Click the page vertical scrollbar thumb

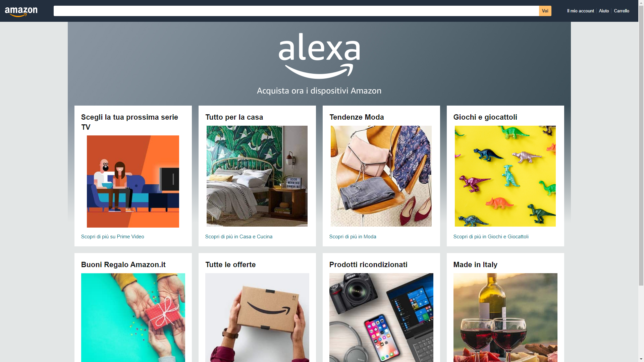(641, 145)
